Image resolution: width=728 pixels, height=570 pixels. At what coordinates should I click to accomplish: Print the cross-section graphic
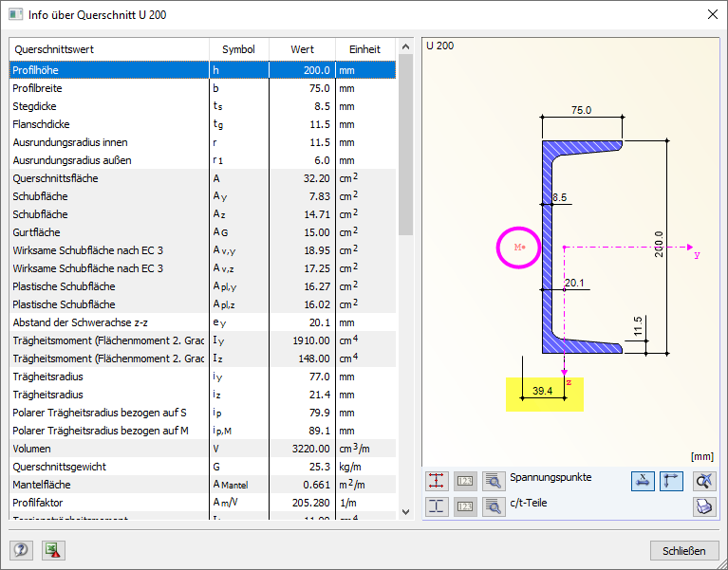pos(704,506)
